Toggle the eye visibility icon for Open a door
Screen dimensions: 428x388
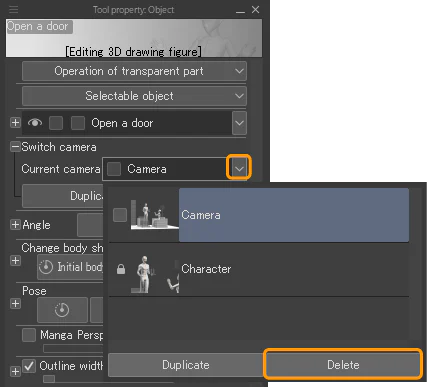[x=35, y=123]
